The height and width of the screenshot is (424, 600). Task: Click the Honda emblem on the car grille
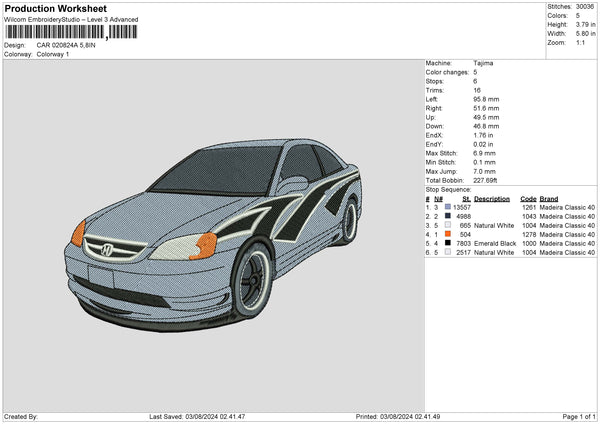pyautogui.click(x=105, y=251)
